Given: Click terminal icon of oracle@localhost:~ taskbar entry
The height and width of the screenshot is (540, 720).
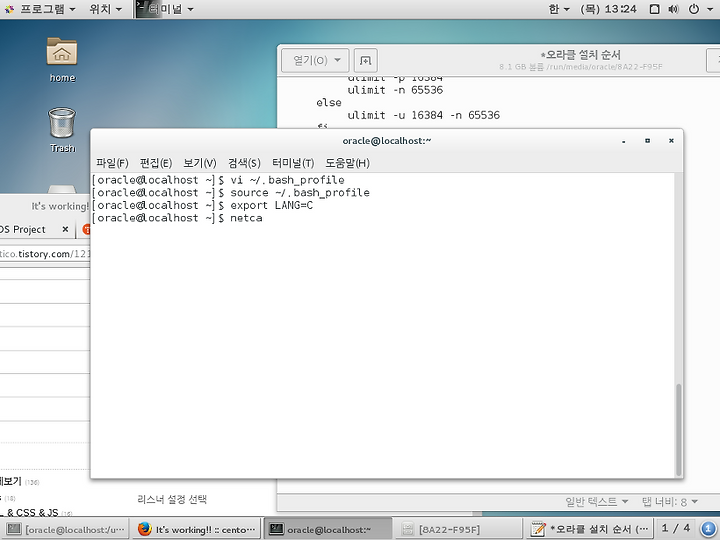Looking at the screenshot, I should tap(276, 529).
